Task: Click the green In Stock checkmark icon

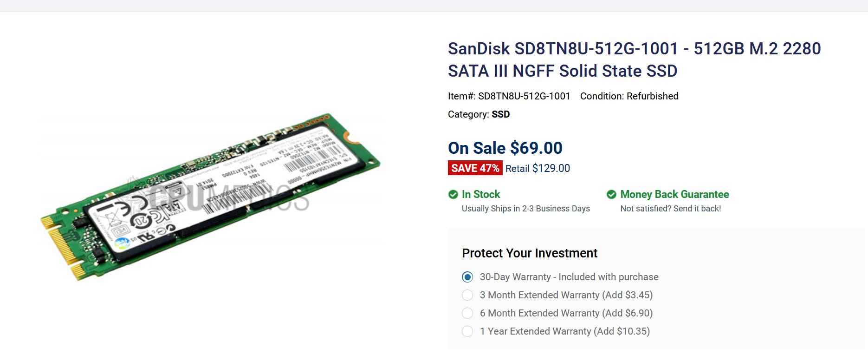Action: 453,195
